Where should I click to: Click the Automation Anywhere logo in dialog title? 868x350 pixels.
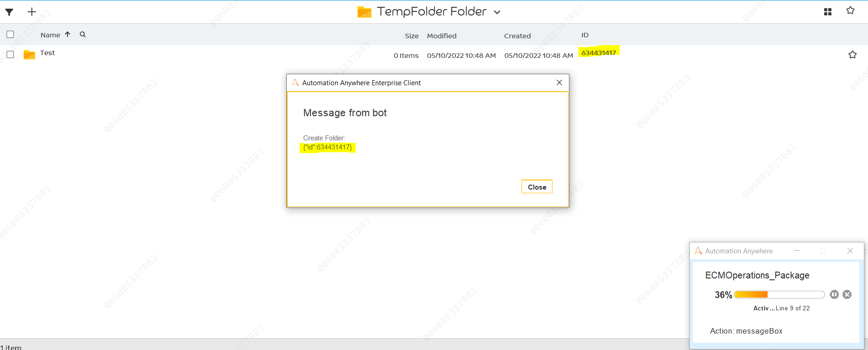pos(295,82)
